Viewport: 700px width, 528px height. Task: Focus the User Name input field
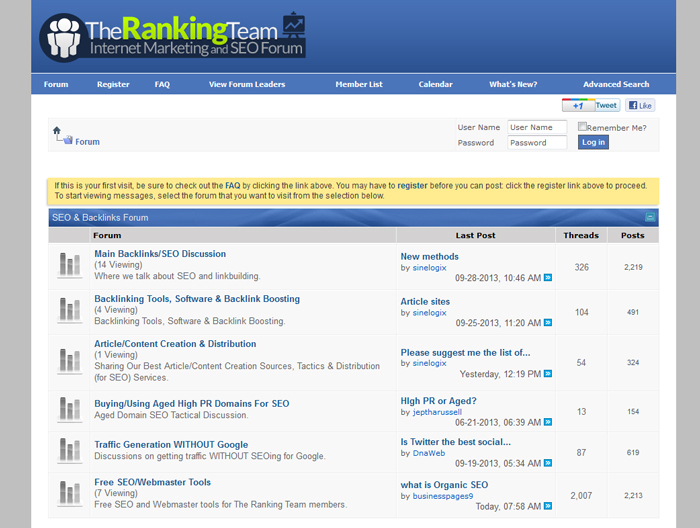[x=537, y=127]
